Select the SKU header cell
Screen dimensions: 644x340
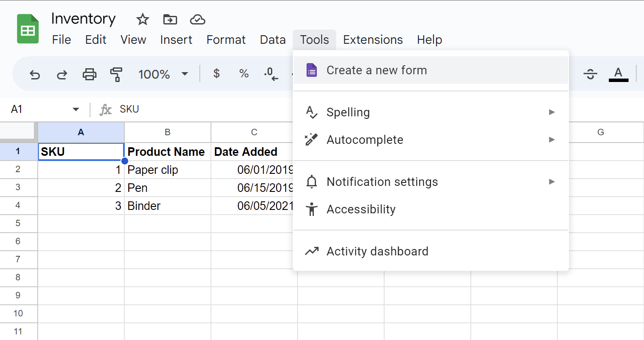pyautogui.click(x=81, y=152)
